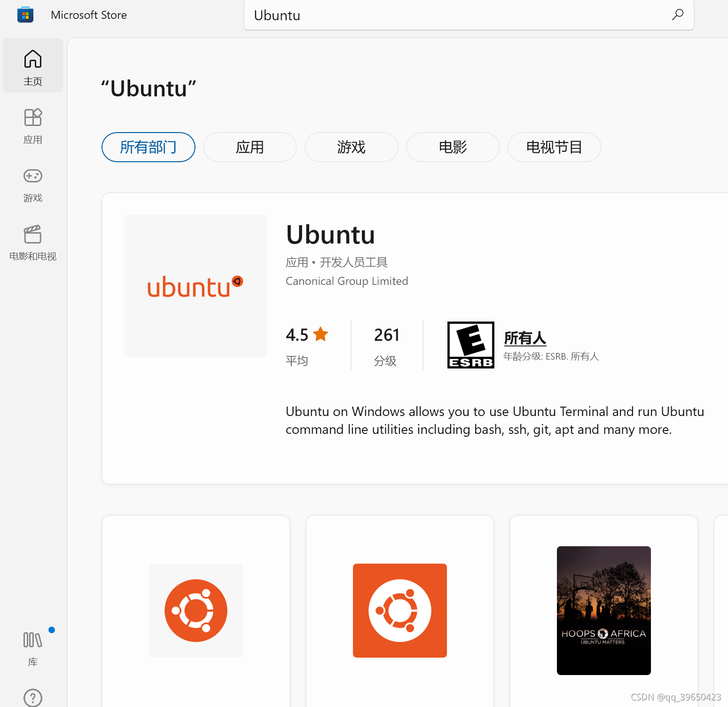Click Canonical Group Limited publisher text
This screenshot has width=728, height=707.
[x=347, y=281]
